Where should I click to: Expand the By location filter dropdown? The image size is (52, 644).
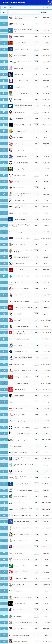pos(46,12)
